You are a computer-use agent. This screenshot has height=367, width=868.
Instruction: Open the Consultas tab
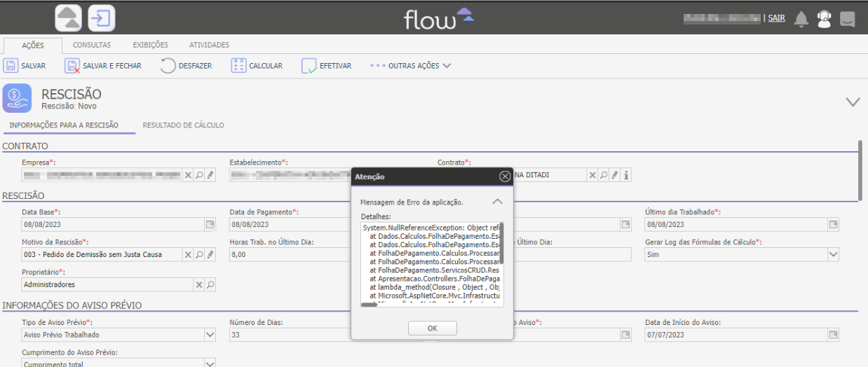(x=92, y=45)
